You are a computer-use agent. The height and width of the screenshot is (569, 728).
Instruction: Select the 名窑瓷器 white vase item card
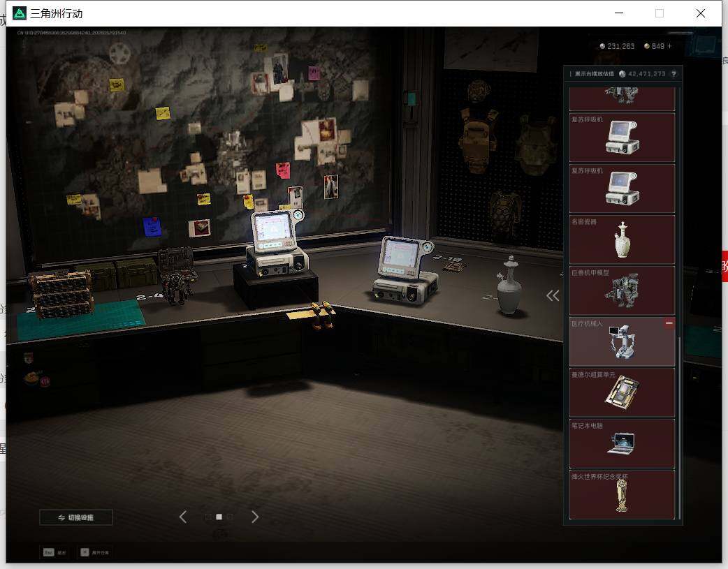[622, 239]
